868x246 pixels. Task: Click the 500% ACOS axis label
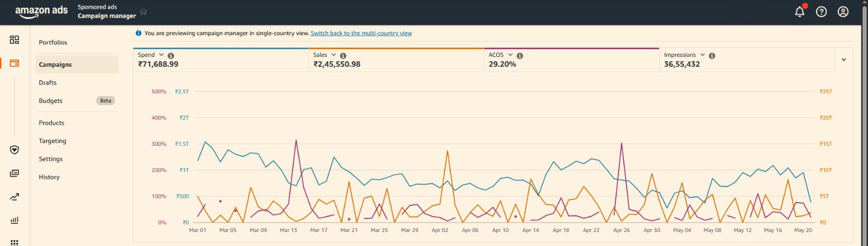point(159,92)
